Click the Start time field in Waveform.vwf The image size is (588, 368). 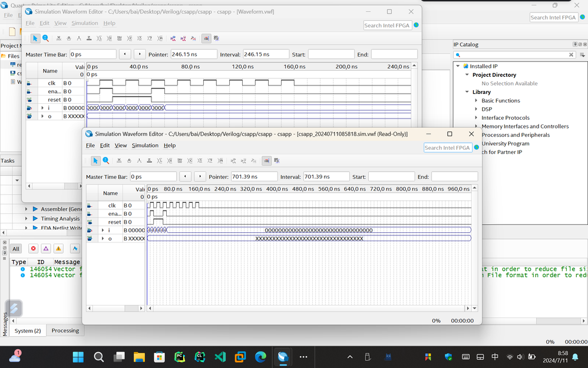[331, 54]
